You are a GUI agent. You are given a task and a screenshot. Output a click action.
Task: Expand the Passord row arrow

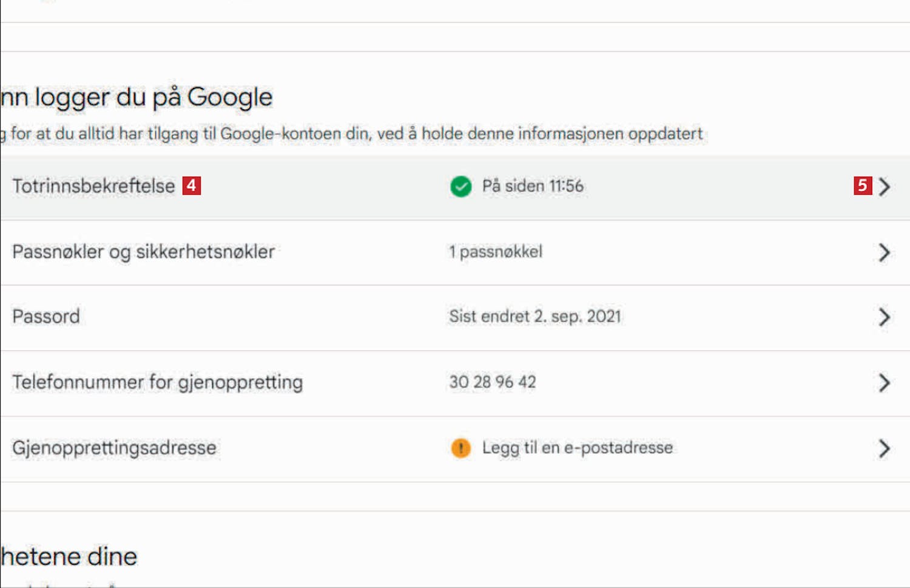(x=885, y=317)
